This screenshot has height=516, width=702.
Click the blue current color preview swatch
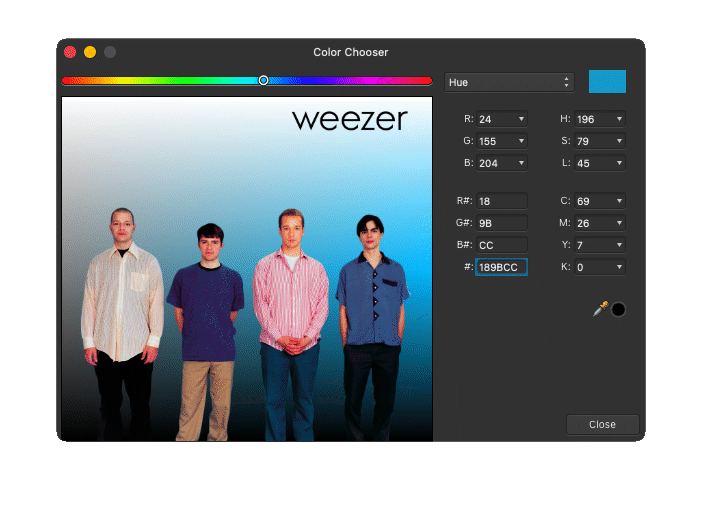(x=607, y=81)
